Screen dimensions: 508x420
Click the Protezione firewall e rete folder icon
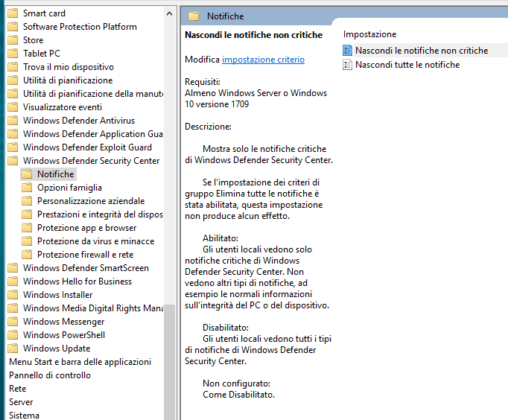[27, 255]
